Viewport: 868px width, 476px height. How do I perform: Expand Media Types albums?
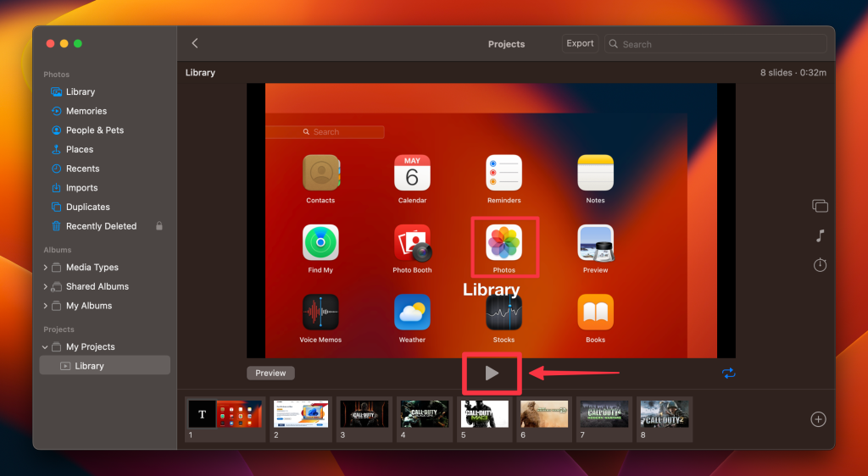pyautogui.click(x=46, y=268)
